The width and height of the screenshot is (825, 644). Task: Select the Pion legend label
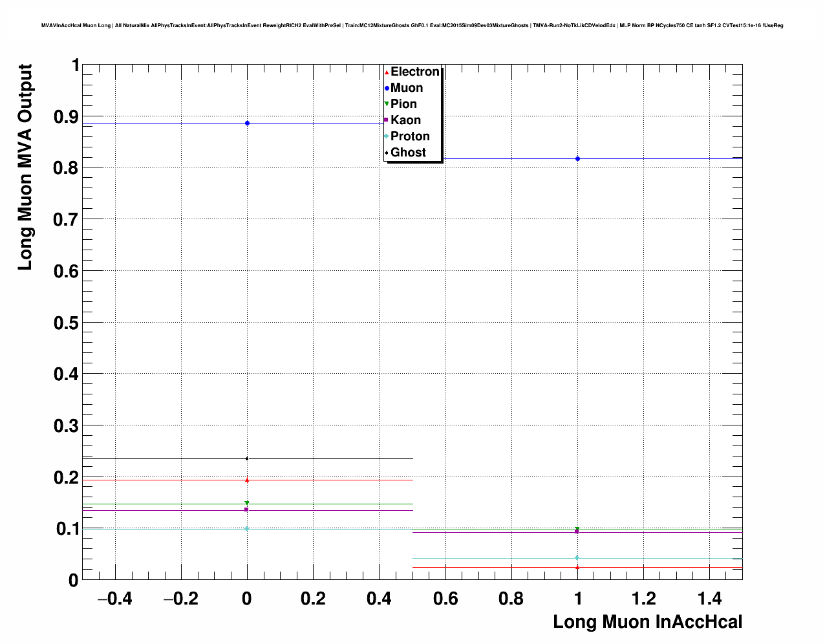tap(403, 104)
